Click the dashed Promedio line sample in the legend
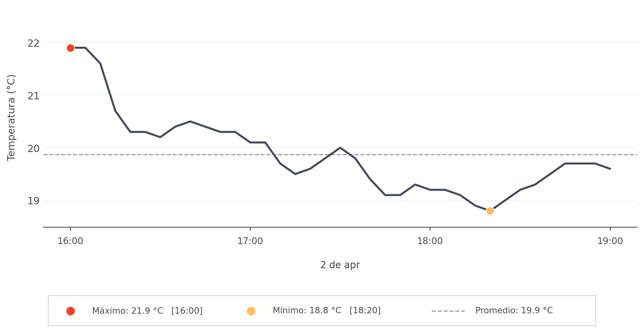This screenshot has height=333, width=644. click(x=448, y=311)
